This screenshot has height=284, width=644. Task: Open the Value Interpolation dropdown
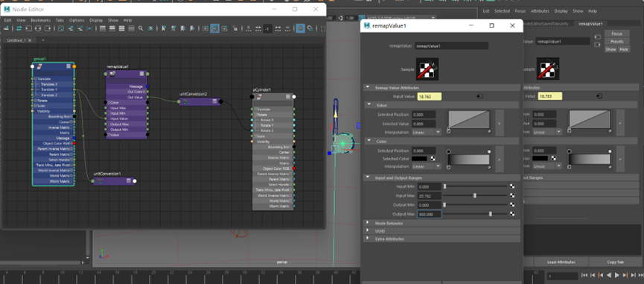427,133
